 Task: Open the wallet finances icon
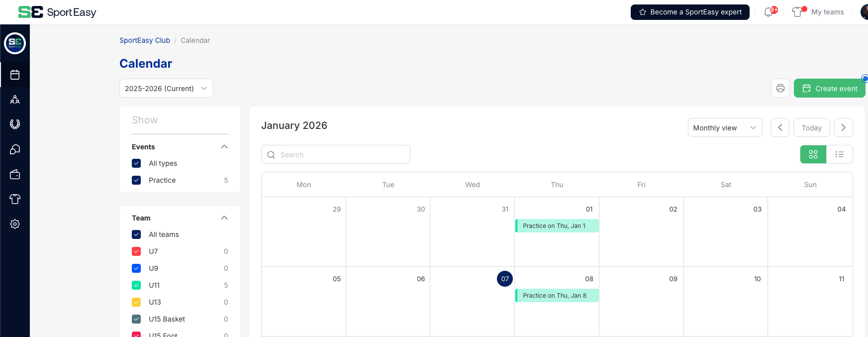pyautogui.click(x=15, y=174)
